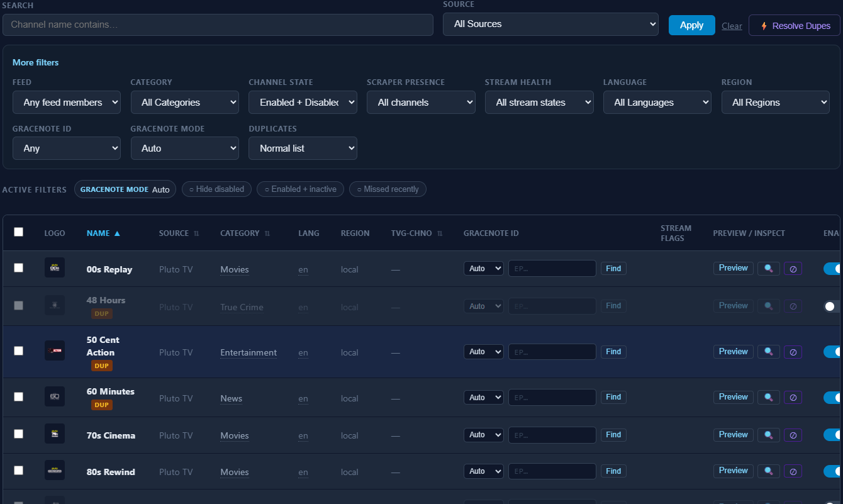Toggle the enabled switch for 48 Hours
This screenshot has width=843, height=504.
(x=832, y=306)
